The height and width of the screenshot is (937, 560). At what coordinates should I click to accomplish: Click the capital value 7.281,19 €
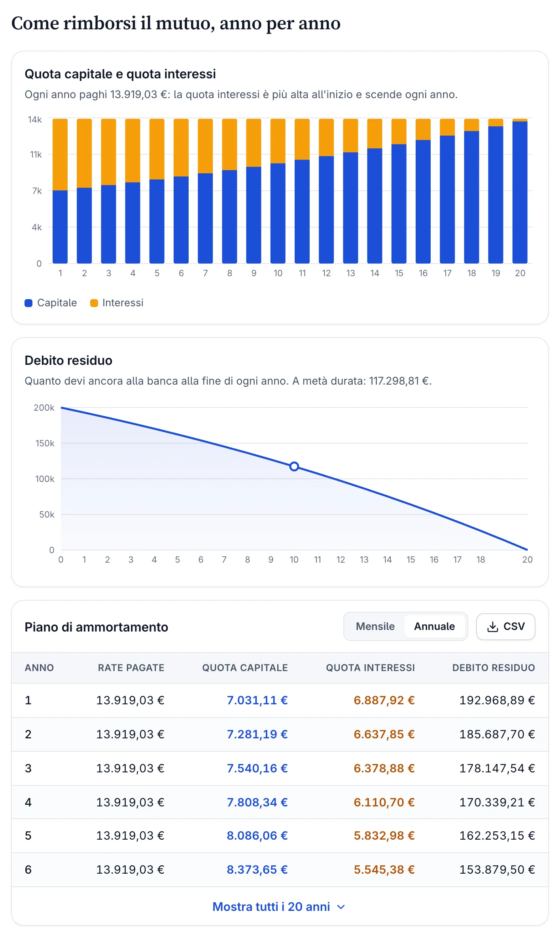[257, 734]
